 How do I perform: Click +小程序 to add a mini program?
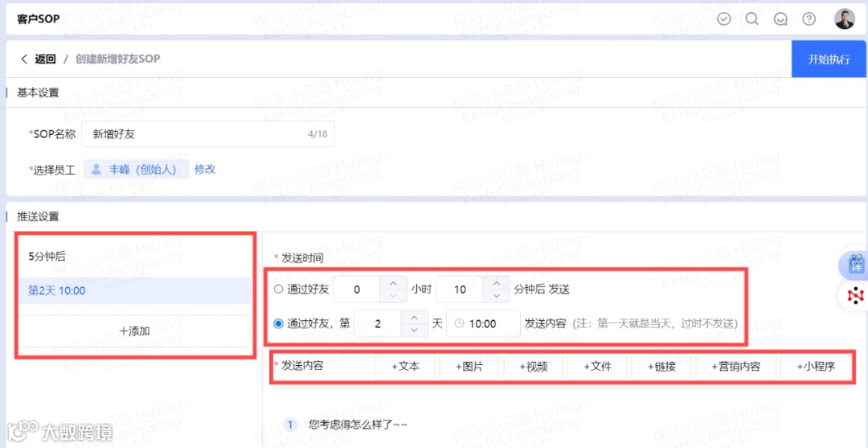[x=816, y=367]
